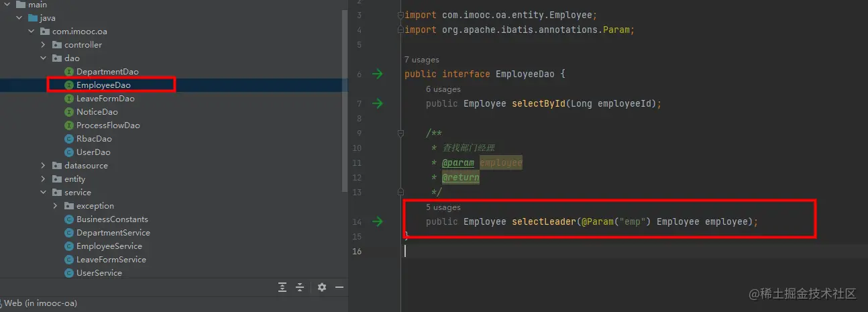Image resolution: width=868 pixels, height=312 pixels.
Task: Click the DepartmentService class icon
Action: click(x=68, y=233)
